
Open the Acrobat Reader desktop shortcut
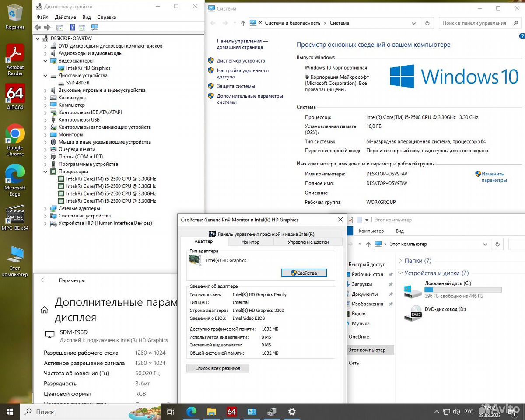point(15,60)
